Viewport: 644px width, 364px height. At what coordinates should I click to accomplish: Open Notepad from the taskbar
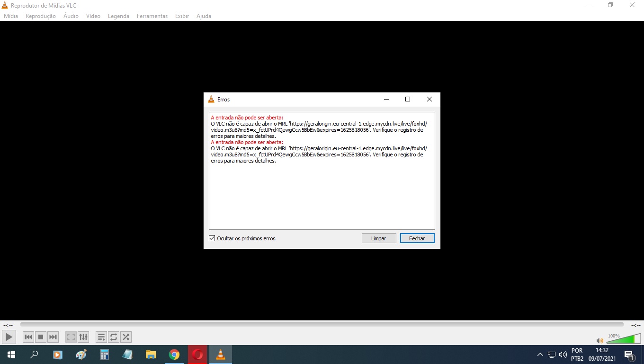click(127, 355)
